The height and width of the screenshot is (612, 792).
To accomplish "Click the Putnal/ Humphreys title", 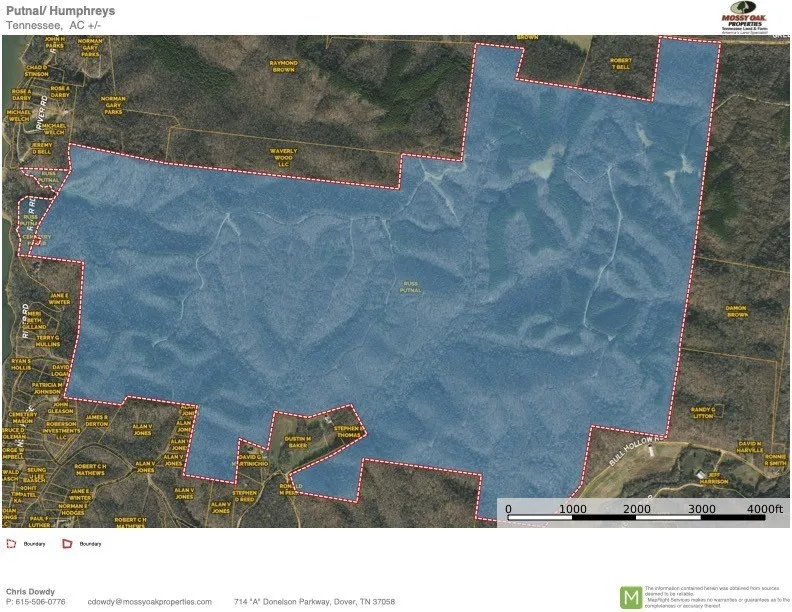I will point(61,11).
